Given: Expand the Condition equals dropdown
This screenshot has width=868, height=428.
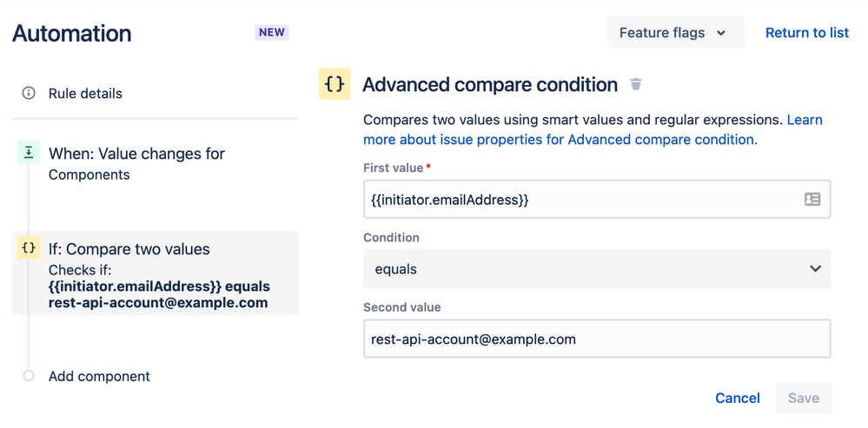Looking at the screenshot, I should 596,269.
